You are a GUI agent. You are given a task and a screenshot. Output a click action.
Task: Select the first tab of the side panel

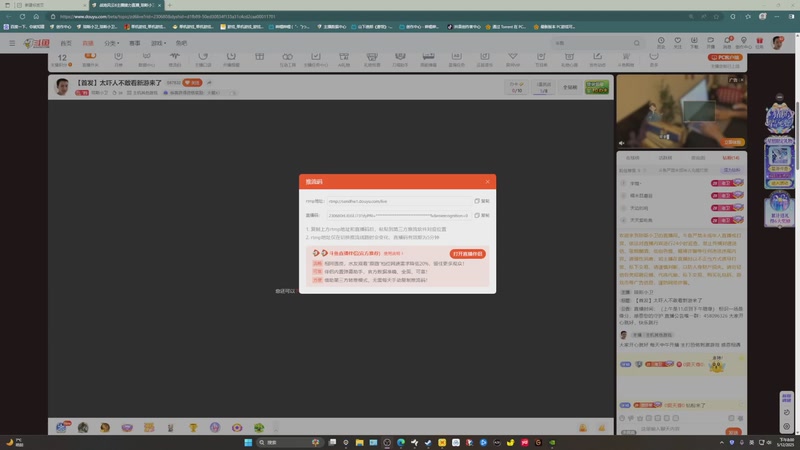pyautogui.click(x=633, y=158)
